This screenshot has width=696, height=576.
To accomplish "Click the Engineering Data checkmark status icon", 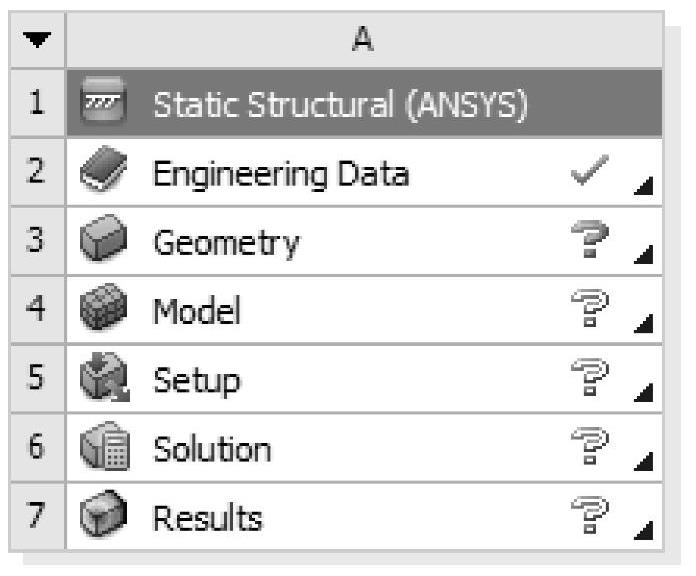I will click(x=588, y=172).
